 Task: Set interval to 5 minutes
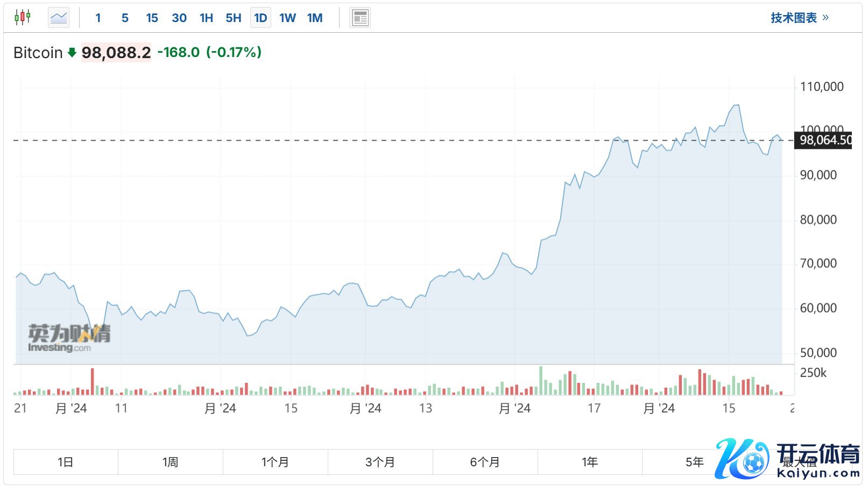click(125, 18)
